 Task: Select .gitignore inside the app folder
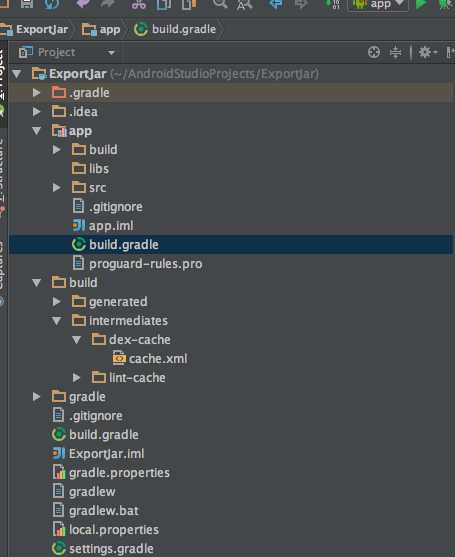point(108,207)
